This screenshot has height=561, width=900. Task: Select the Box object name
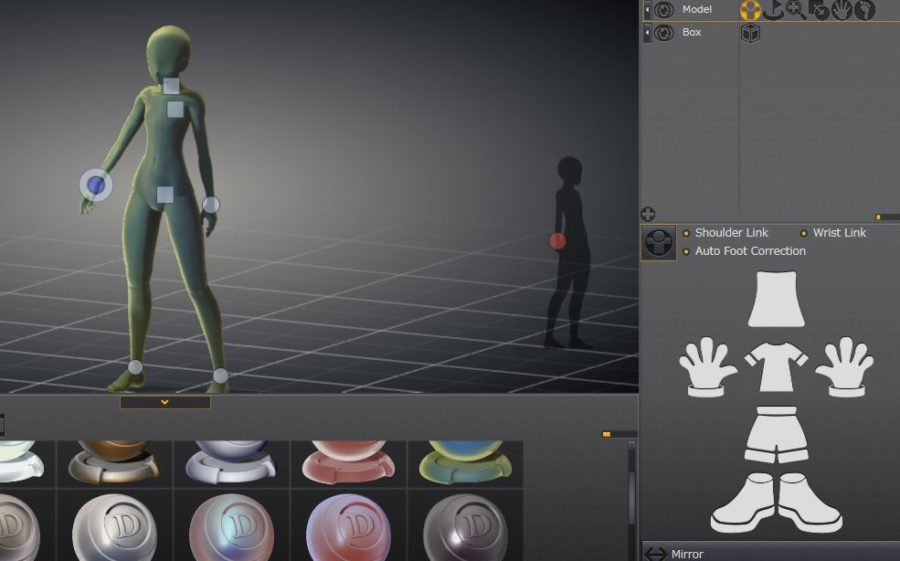tap(692, 32)
